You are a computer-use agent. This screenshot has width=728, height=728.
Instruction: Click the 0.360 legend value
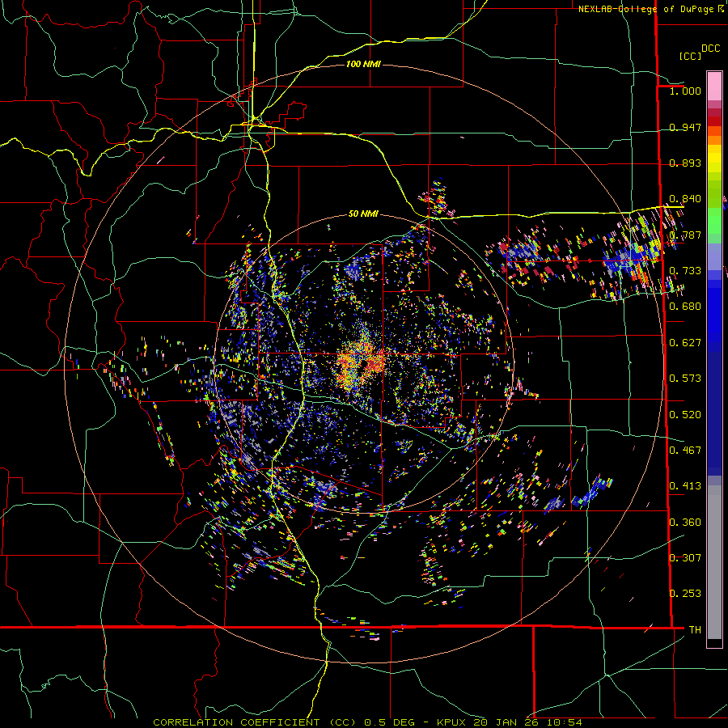click(685, 522)
